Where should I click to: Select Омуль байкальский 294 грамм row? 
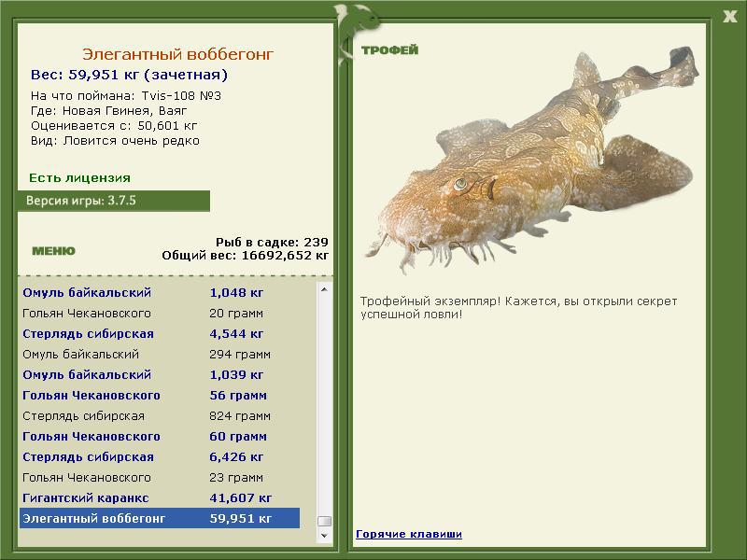tap(160, 355)
